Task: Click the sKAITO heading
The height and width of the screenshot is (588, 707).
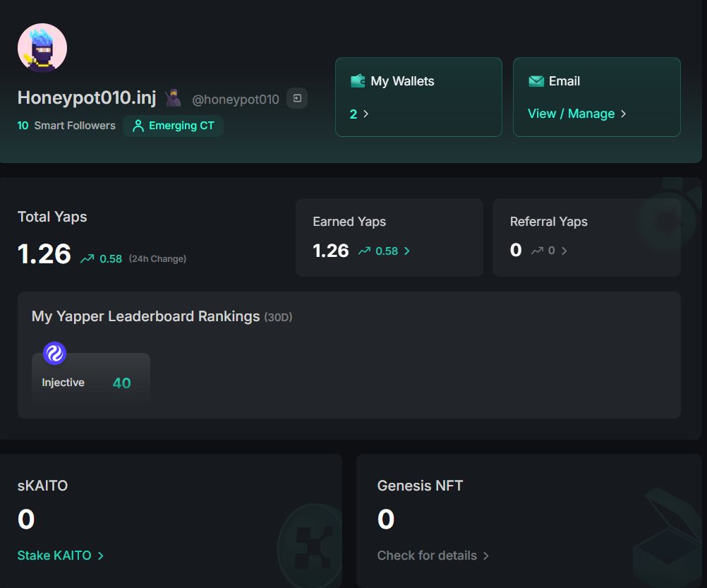Action: pyautogui.click(x=43, y=486)
